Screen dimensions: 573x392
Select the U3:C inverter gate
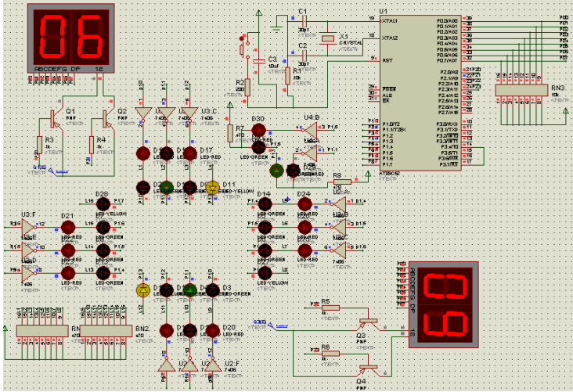pyautogui.click(x=189, y=114)
